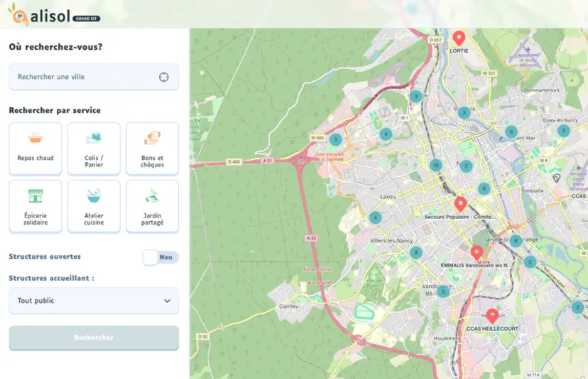Screen dimensions: 588x379
Task: Open the LORTIE map marker
Action: 459,38
